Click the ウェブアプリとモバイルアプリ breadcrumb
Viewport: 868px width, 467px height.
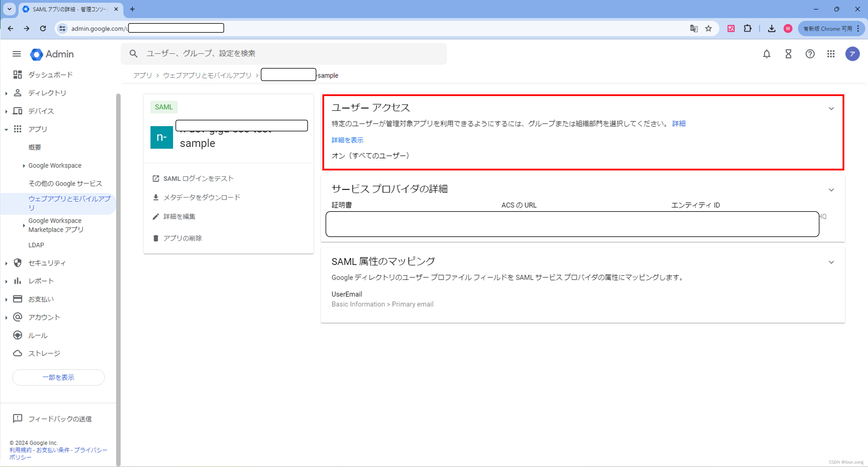(x=207, y=76)
